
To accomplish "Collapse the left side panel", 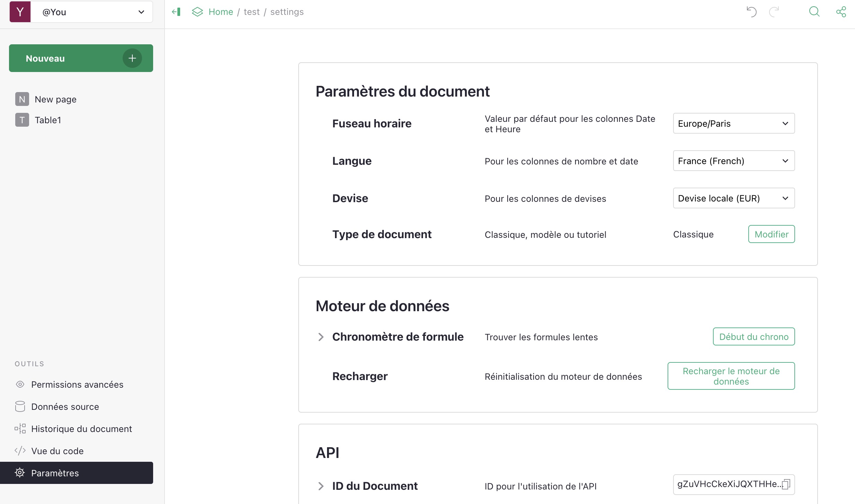I will pyautogui.click(x=176, y=12).
